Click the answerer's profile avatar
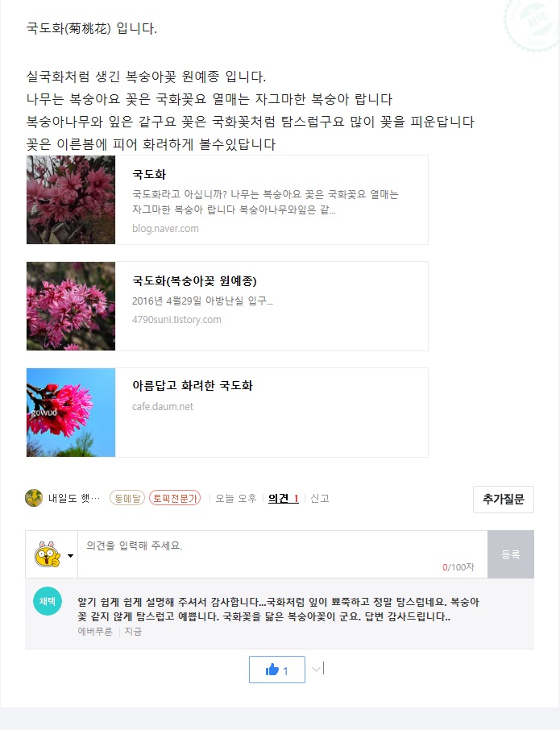Viewport: 560px width, 730px height. pos(34,498)
